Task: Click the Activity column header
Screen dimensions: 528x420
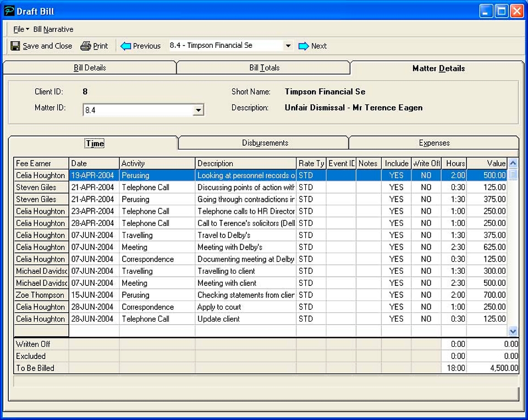Action: click(x=157, y=163)
